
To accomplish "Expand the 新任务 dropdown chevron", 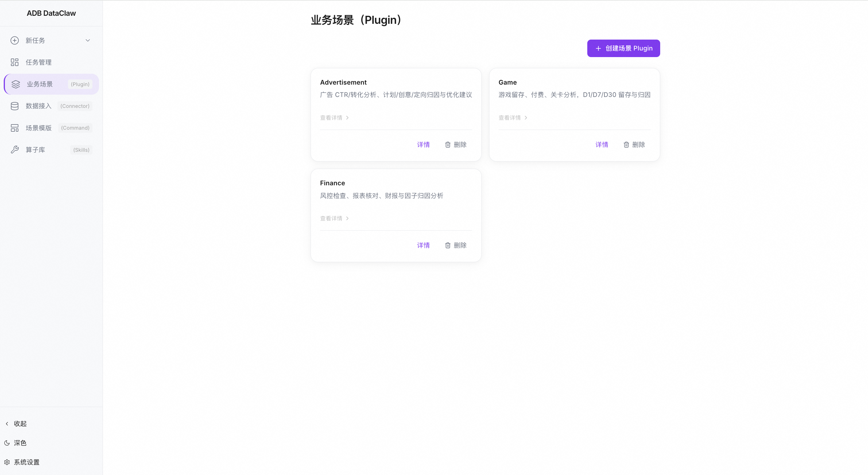I will click(x=88, y=40).
